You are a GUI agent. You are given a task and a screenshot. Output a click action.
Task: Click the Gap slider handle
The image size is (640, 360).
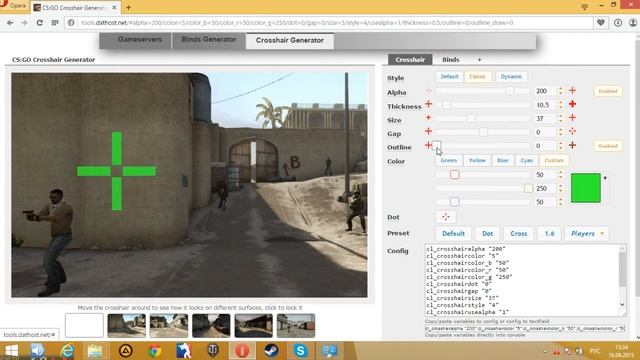[483, 132]
